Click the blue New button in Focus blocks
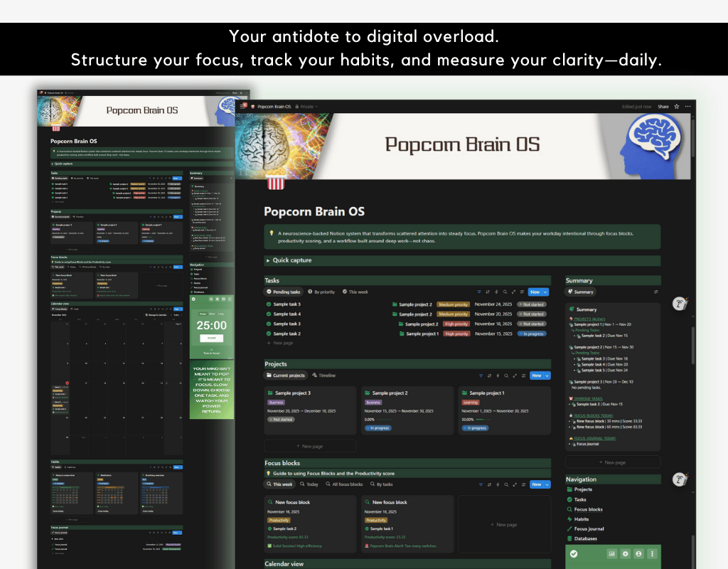Viewport: 728px width, 569px height. [x=536, y=484]
